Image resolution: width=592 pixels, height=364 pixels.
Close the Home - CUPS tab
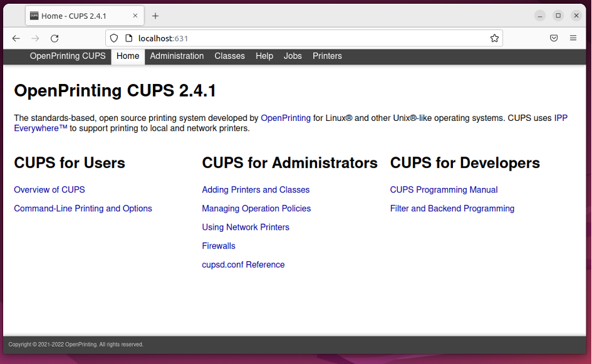(135, 16)
